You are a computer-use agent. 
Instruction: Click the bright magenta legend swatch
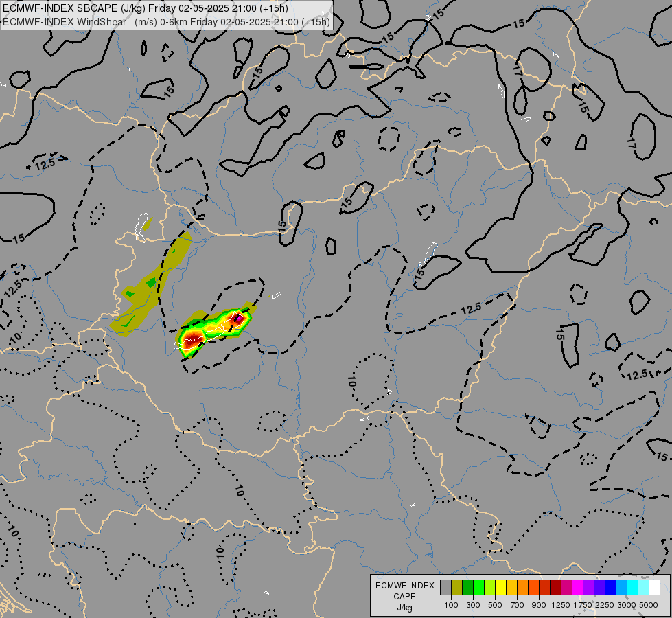coord(577,588)
